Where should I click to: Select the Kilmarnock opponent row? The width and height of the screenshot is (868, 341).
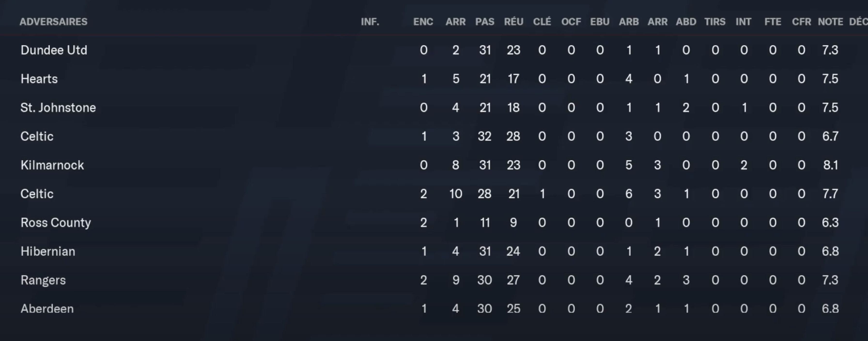pyautogui.click(x=52, y=165)
